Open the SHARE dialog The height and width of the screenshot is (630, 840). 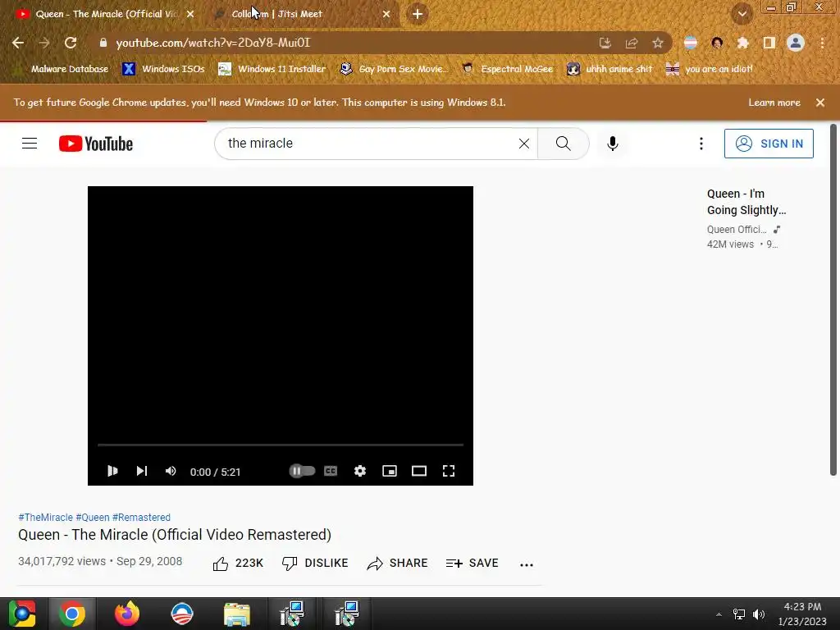click(397, 563)
